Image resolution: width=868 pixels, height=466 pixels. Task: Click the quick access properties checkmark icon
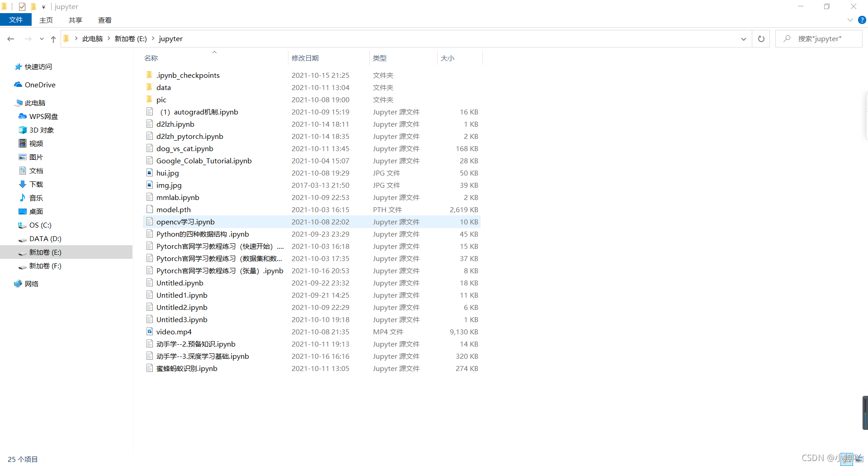pyautogui.click(x=22, y=7)
